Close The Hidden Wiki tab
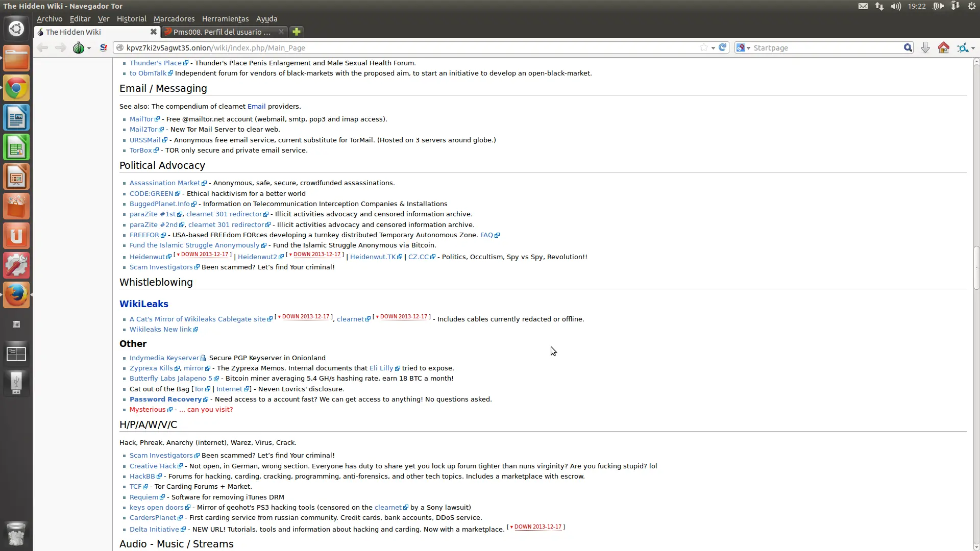Image resolution: width=980 pixels, height=551 pixels. (153, 32)
